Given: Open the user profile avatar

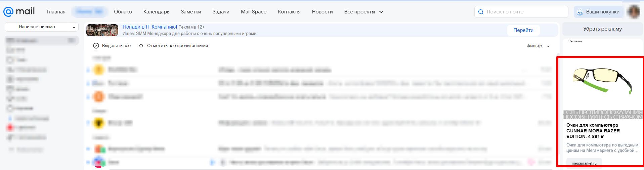Looking at the screenshot, I should pyautogui.click(x=634, y=12).
